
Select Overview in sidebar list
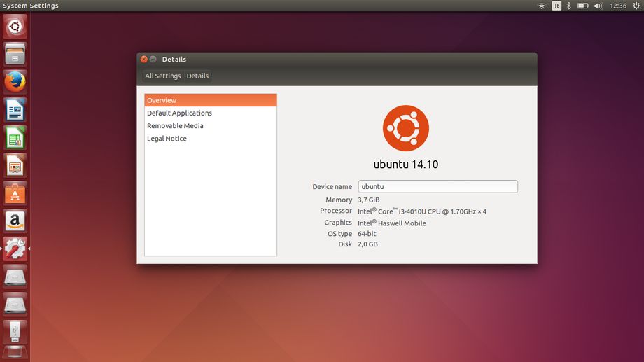(211, 100)
